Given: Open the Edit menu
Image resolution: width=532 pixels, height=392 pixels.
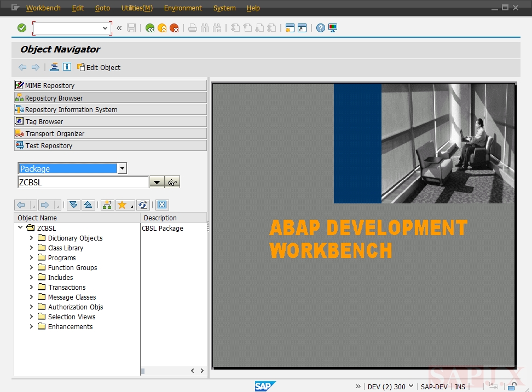Looking at the screenshot, I should 78,8.
